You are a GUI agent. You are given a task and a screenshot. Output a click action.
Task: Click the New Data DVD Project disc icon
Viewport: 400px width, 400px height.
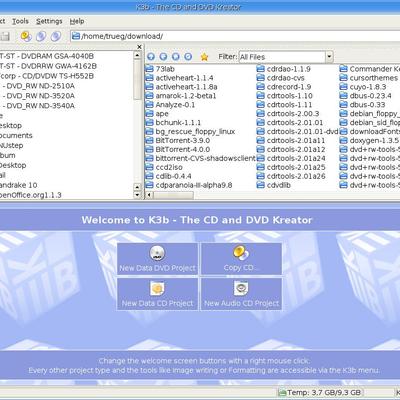pyautogui.click(x=157, y=253)
